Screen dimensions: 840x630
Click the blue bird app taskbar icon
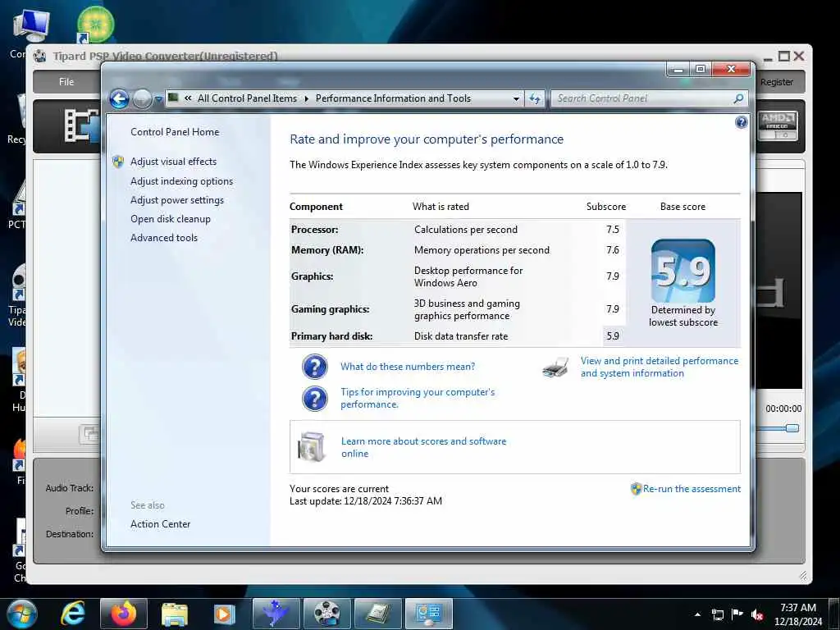[x=276, y=614]
